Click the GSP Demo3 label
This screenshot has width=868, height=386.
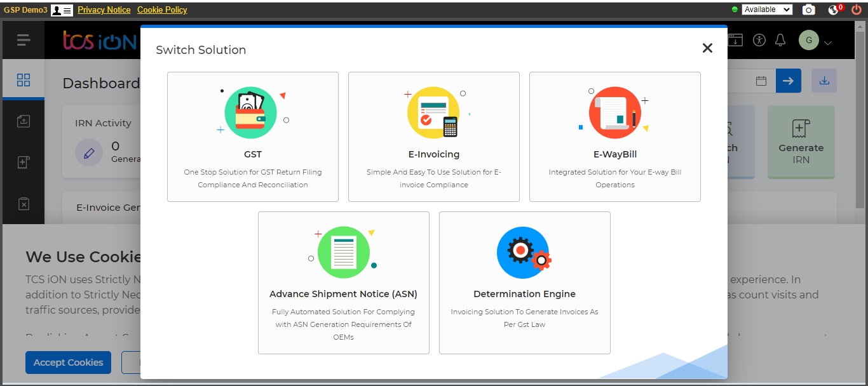tap(25, 10)
